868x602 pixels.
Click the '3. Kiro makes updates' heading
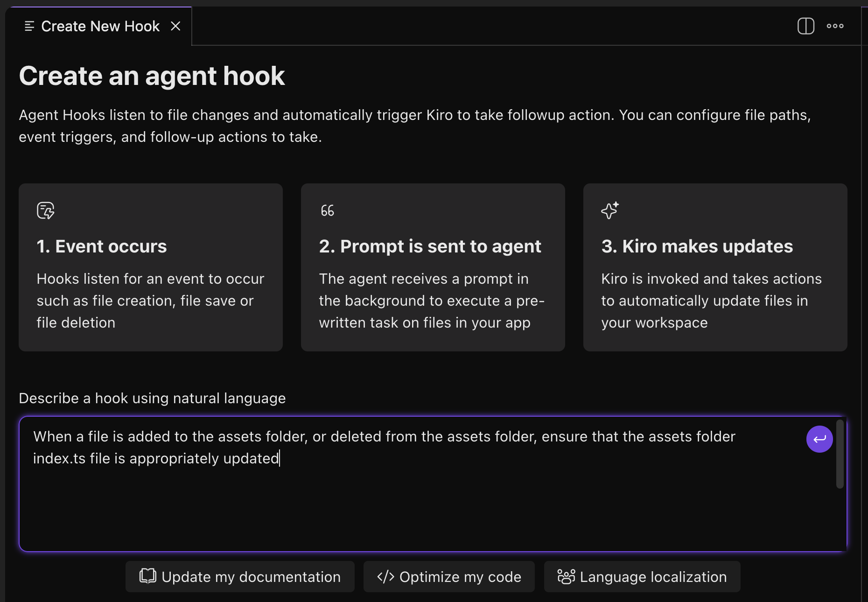click(x=697, y=246)
